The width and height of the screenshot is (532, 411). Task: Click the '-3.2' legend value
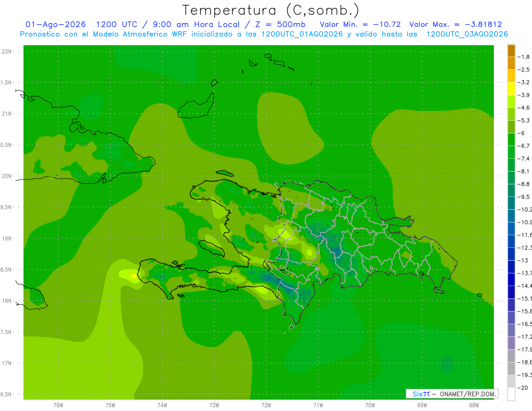(524, 82)
